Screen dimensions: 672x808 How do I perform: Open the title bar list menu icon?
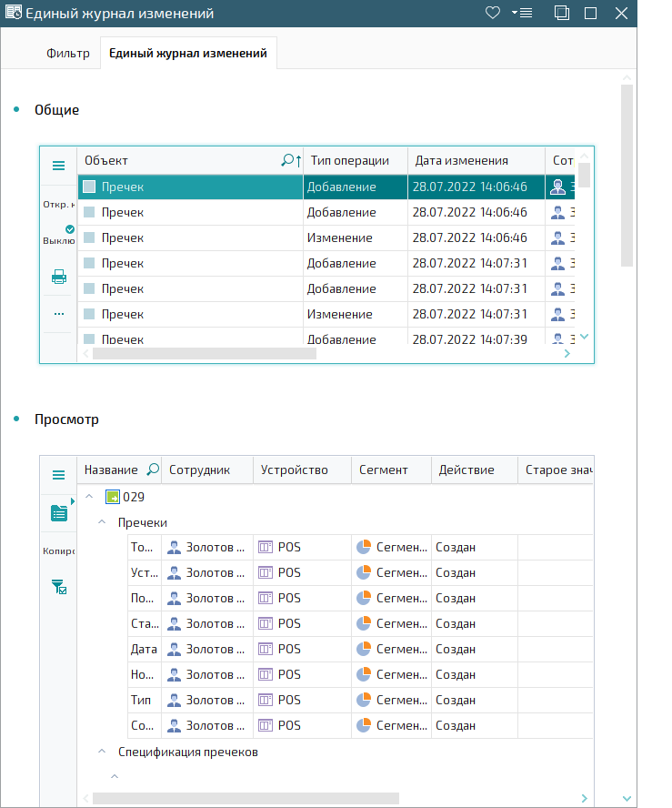[522, 13]
